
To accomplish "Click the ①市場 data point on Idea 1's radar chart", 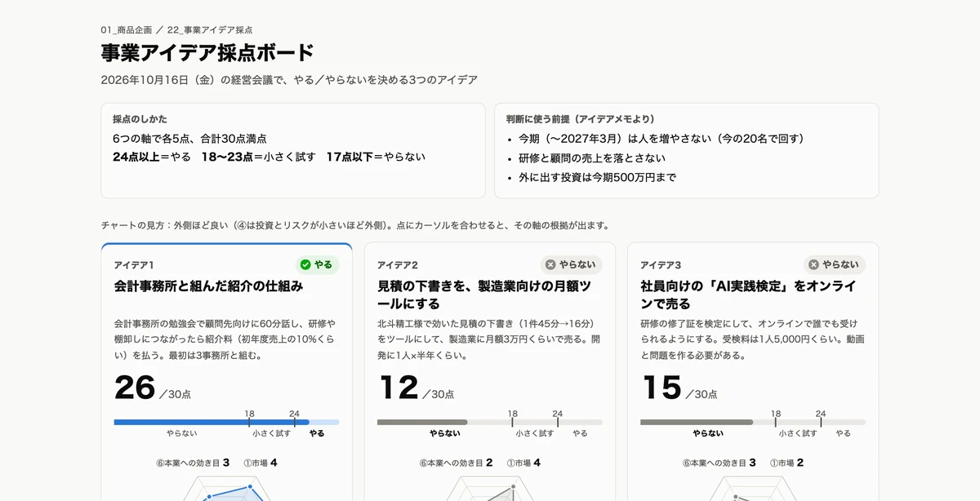I will pos(249,488).
